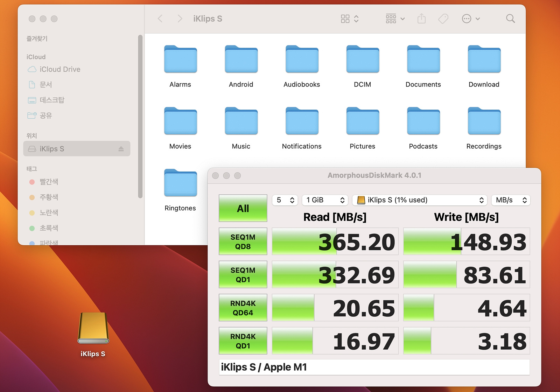Open the MB/s unit dropdown
This screenshot has width=560, height=392.
[x=511, y=200]
